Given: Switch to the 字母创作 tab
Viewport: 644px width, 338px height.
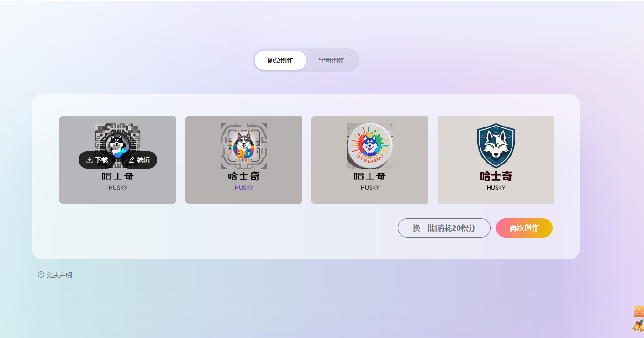Looking at the screenshot, I should pyautogui.click(x=332, y=60).
